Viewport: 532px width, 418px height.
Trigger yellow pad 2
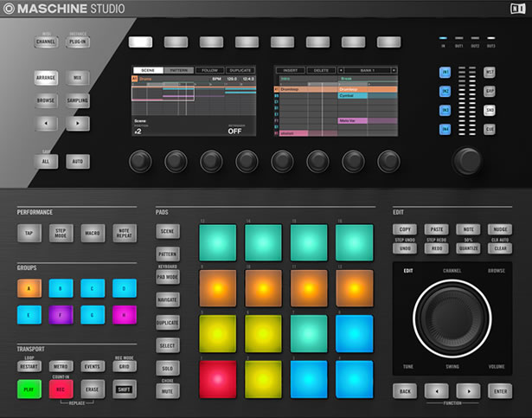coord(263,379)
